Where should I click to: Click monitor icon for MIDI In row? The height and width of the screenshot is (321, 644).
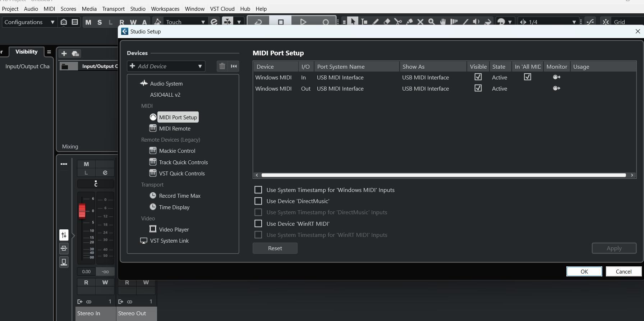[557, 77]
